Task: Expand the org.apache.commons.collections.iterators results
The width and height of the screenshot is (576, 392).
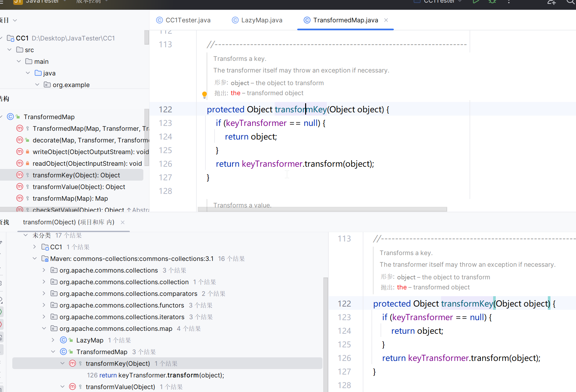Action: point(44,317)
